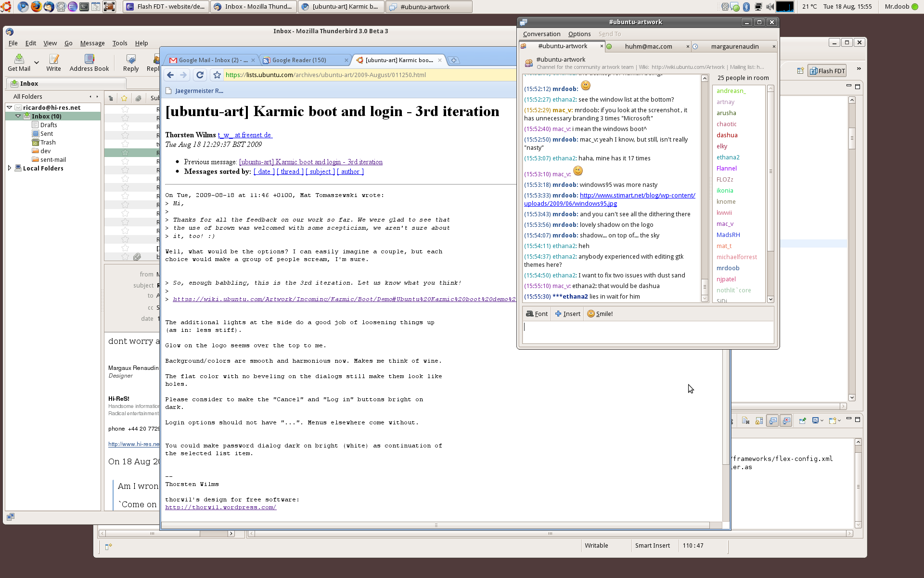Click the Write message icon
Screen dimensions: 924x578
tap(53, 59)
